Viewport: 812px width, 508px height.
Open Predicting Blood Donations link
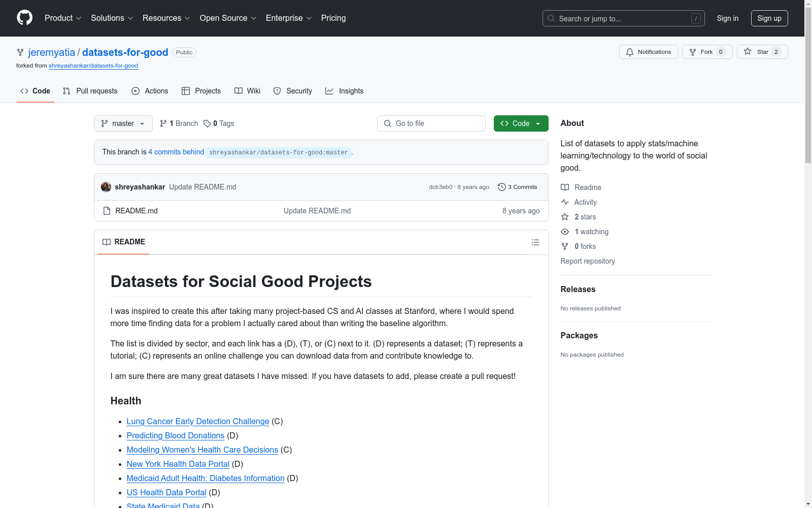click(x=176, y=435)
